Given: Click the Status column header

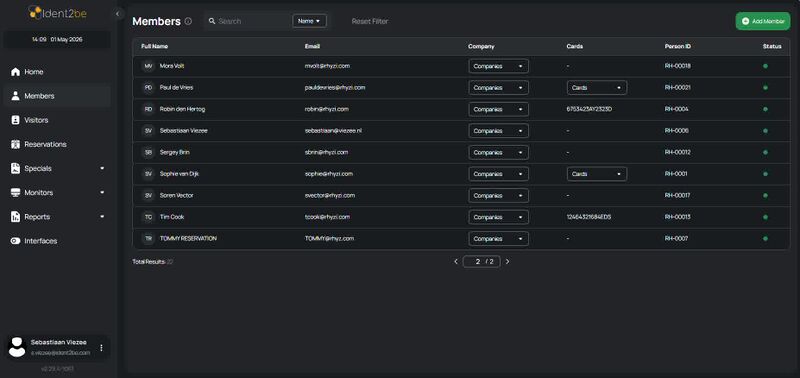Looking at the screenshot, I should pos(772,46).
